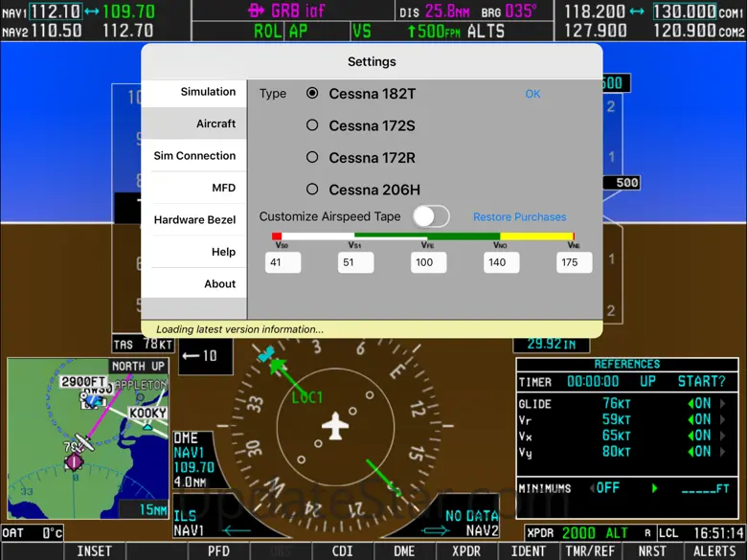Click the NAV1 active frequency 109.70
Screen dimensions: 747x560
128,11
